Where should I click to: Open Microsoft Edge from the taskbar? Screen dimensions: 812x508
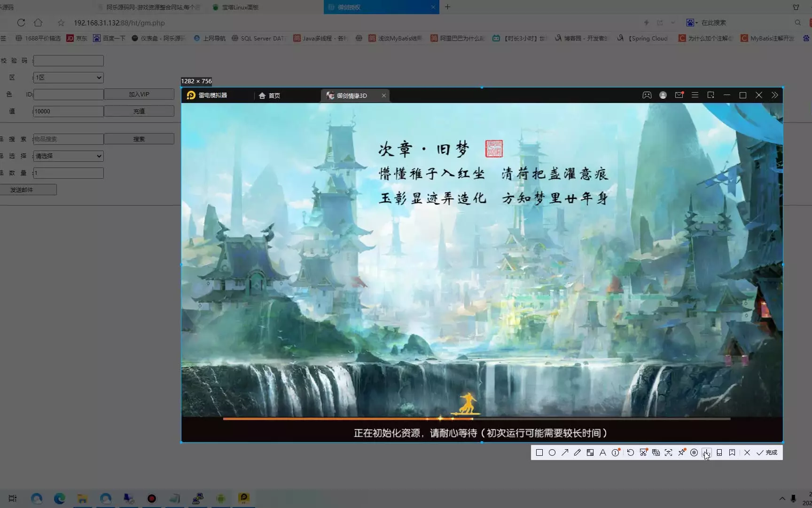(60, 499)
